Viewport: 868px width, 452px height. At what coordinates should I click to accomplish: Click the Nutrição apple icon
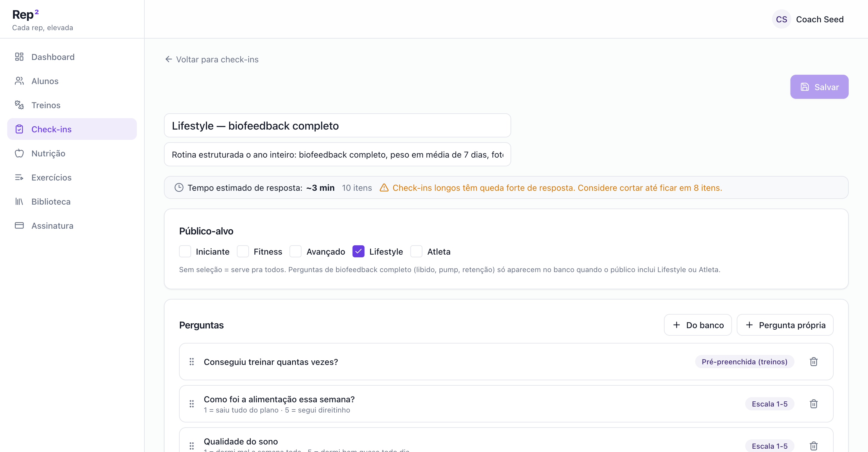[19, 153]
